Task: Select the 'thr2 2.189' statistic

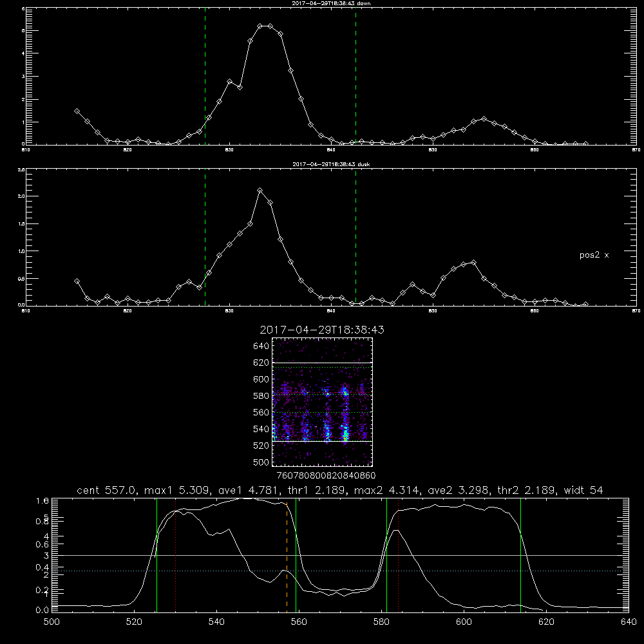Action: [527, 490]
